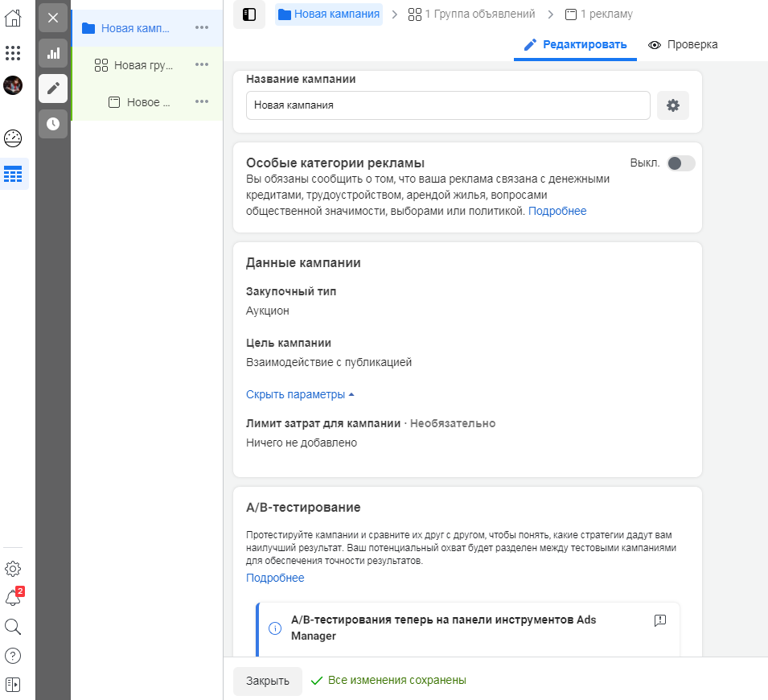Open the account overview gauge icon

pos(13,138)
